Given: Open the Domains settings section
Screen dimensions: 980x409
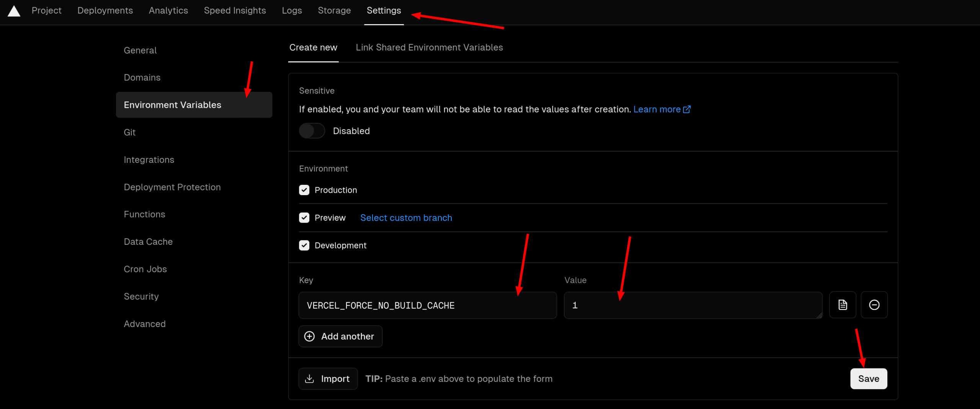Looking at the screenshot, I should pyautogui.click(x=142, y=77).
